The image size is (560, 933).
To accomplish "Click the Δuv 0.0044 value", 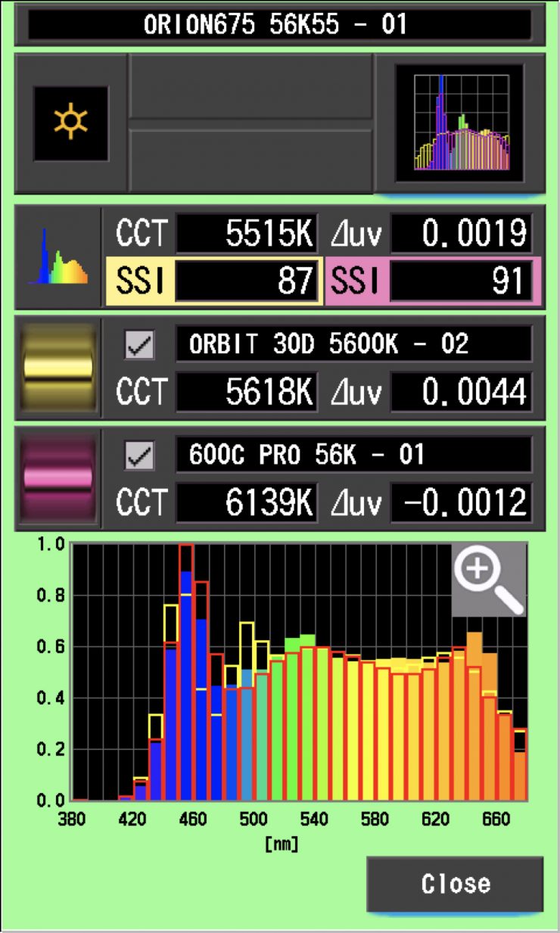I will click(461, 391).
